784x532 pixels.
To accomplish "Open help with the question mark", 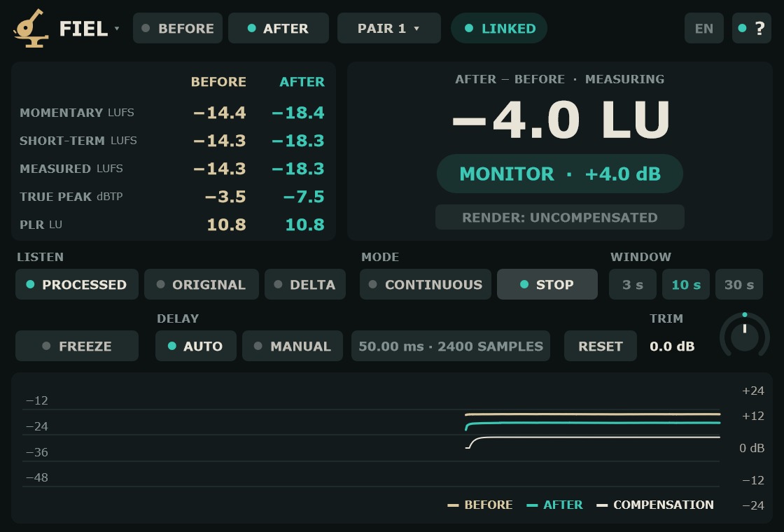I will pyautogui.click(x=752, y=29).
